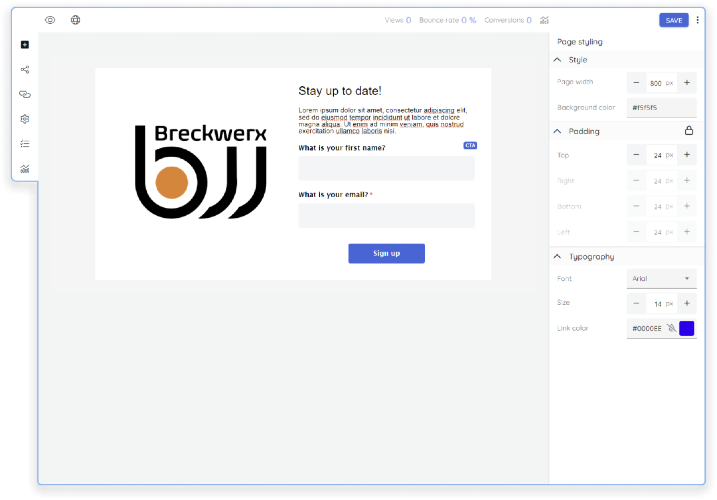Select the Breckwerx logo image
Screen dimensions: 717x500
[201, 172]
